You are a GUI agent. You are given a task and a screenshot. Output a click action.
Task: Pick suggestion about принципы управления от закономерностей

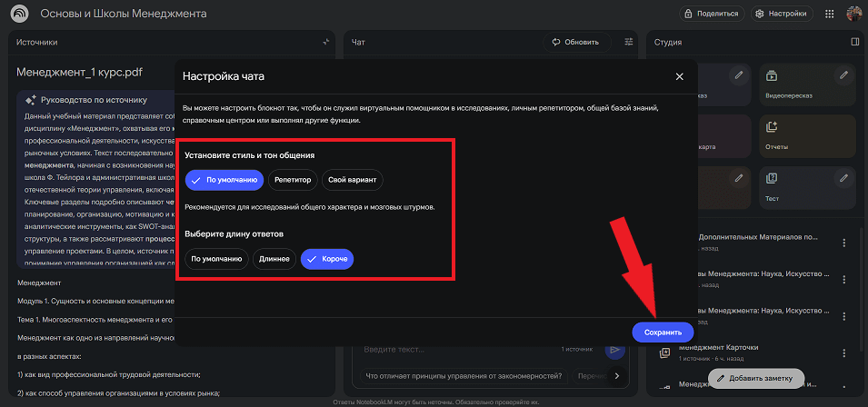tap(464, 377)
